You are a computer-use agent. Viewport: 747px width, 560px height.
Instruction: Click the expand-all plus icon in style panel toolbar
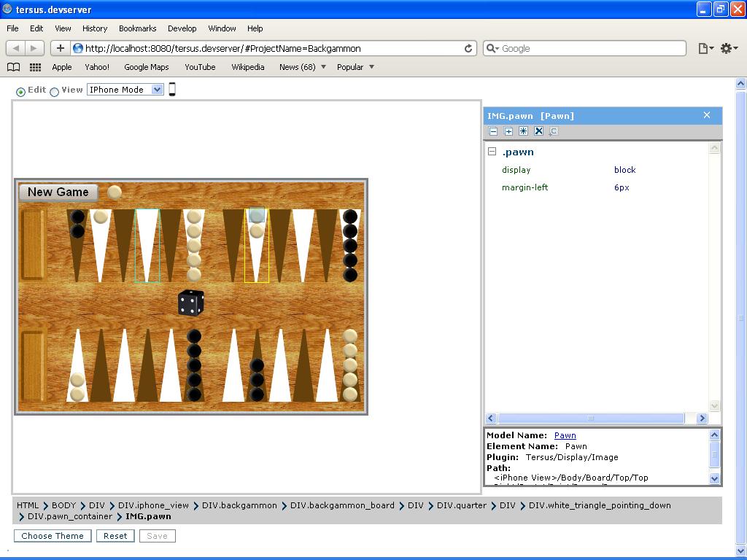tap(508, 131)
